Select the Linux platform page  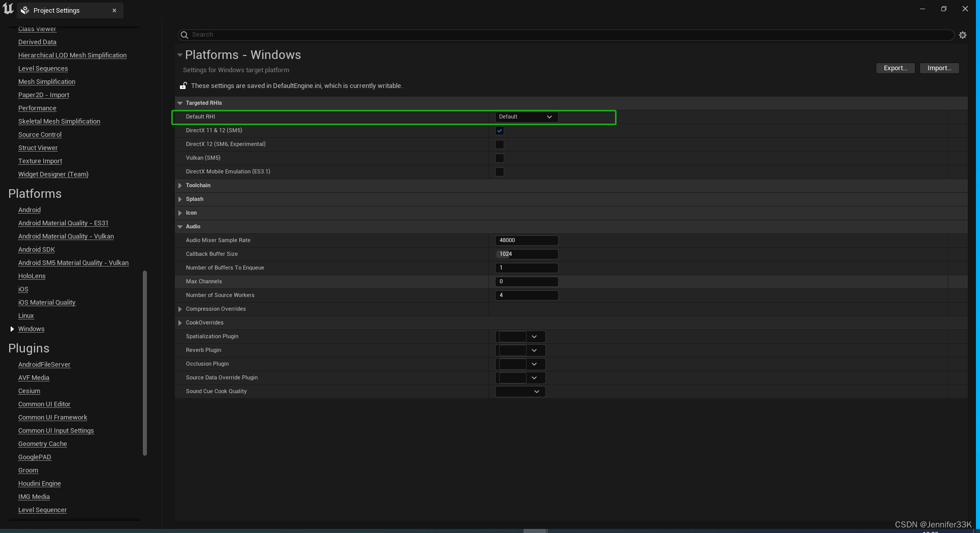coord(26,316)
